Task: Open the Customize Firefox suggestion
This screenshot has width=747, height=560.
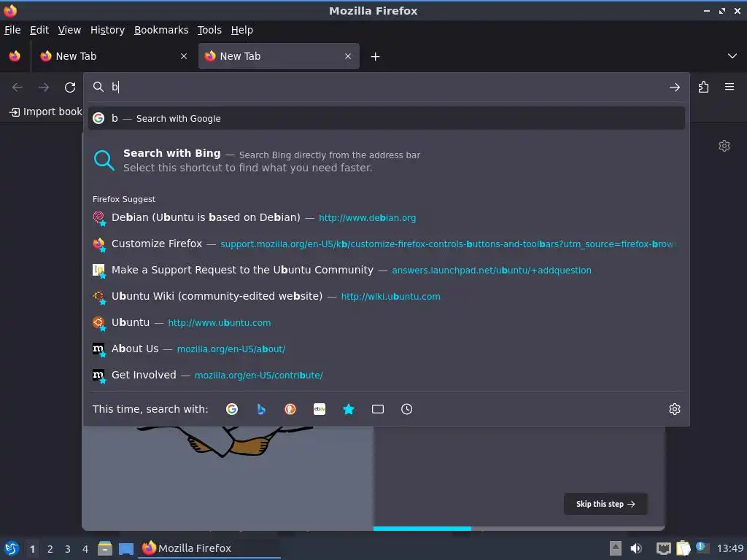Action: tap(387, 244)
